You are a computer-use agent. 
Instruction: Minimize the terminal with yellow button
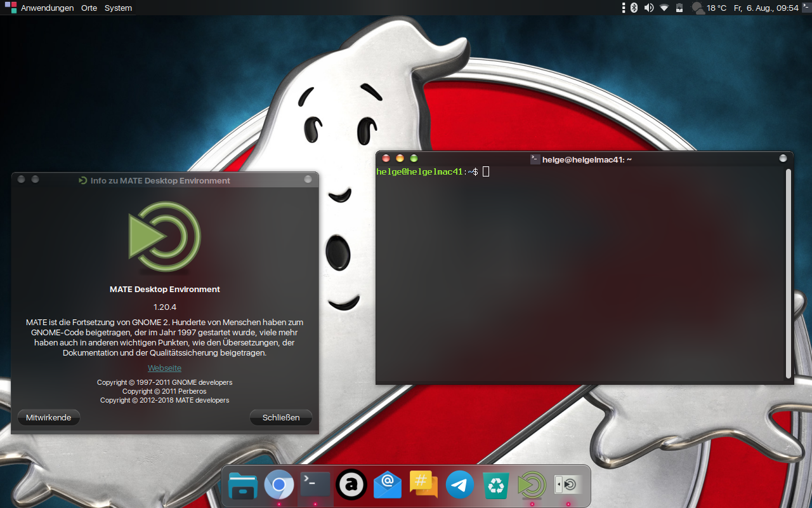(400, 158)
